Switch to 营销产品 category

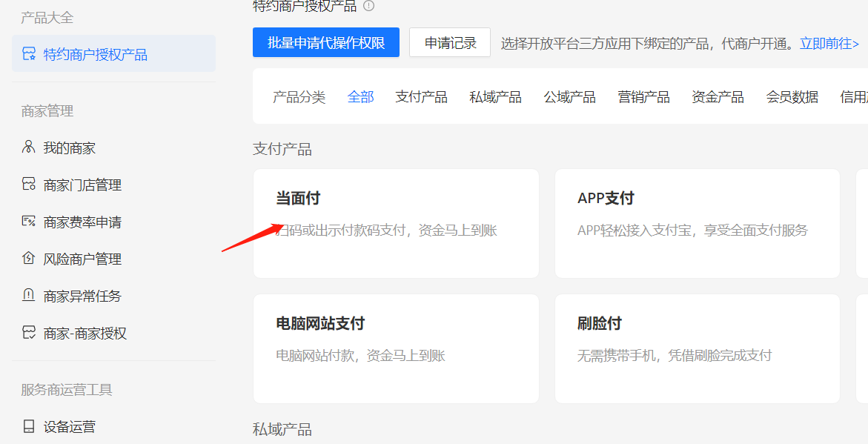coord(644,97)
